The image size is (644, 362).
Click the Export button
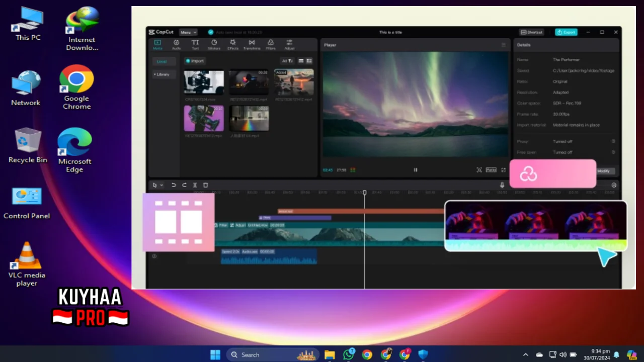pos(566,32)
